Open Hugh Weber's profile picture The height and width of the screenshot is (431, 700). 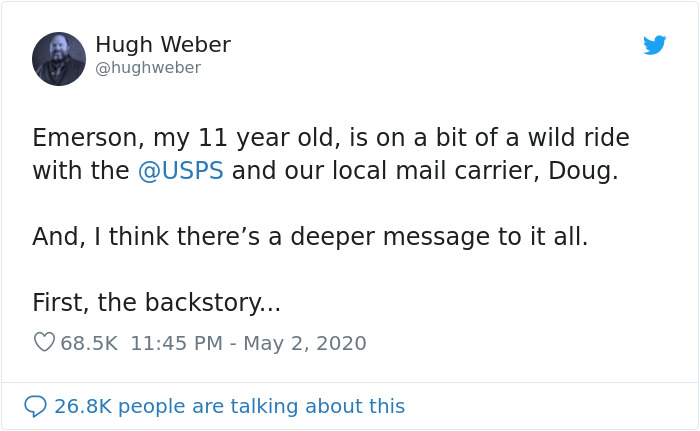point(59,59)
